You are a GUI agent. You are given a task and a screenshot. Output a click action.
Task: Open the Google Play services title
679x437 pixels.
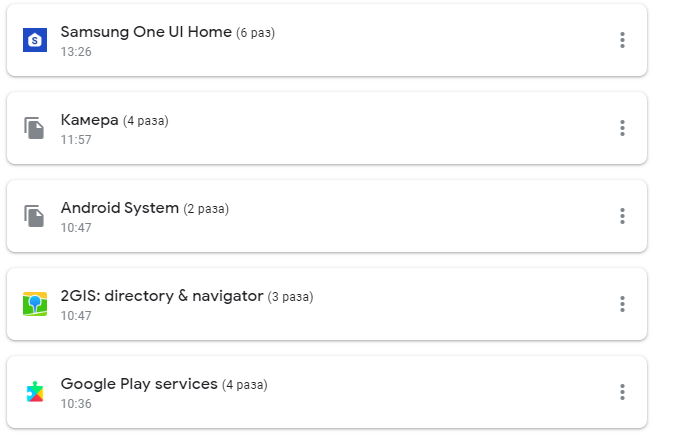[139, 385]
